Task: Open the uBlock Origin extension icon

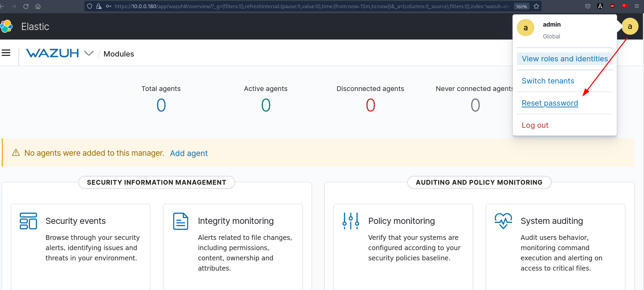Action: pos(612,6)
